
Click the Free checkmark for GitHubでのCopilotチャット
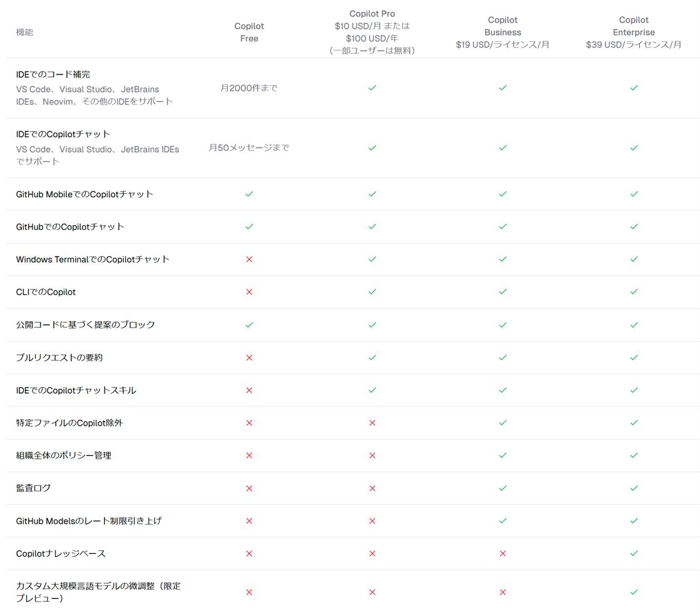point(249,227)
